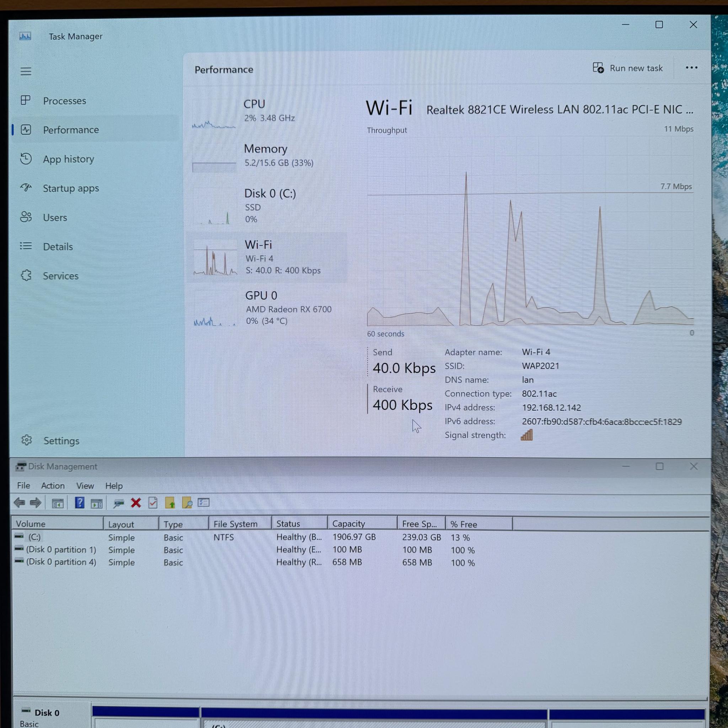Click the Connect/Refresh disk toolbar icon

click(118, 503)
